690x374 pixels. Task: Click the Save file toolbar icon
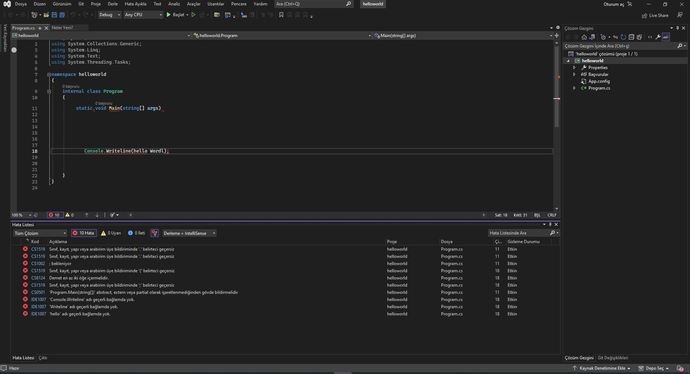[54, 15]
